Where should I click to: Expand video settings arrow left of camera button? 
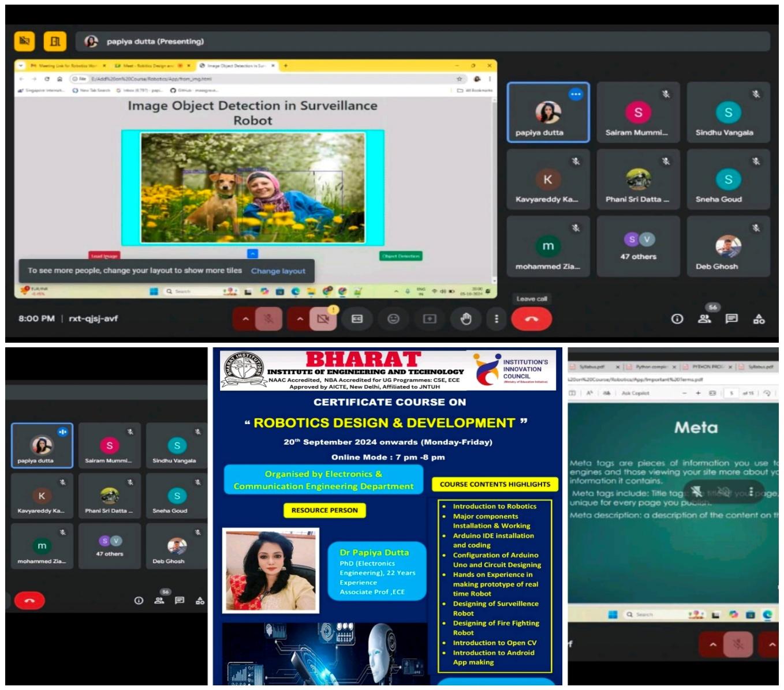point(300,319)
